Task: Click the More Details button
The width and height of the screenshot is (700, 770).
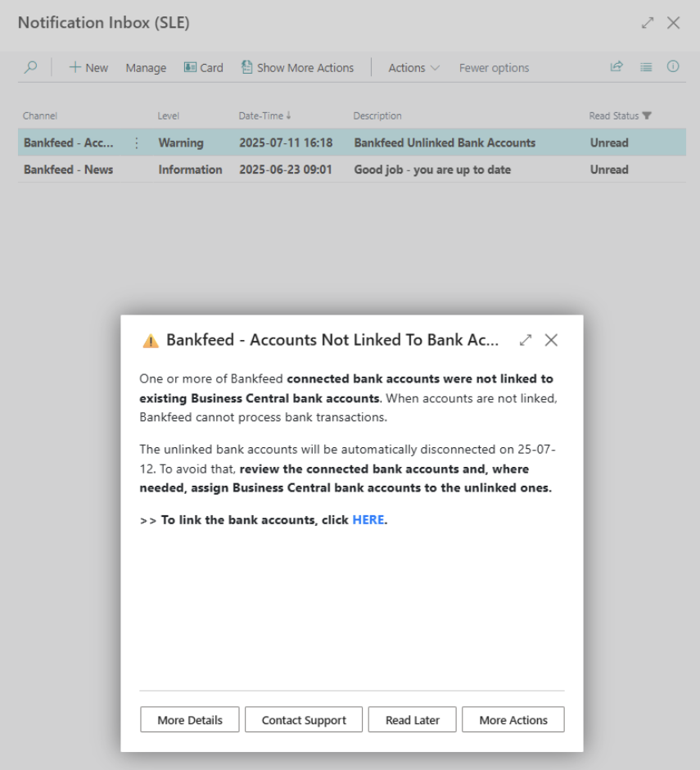Action: pyautogui.click(x=189, y=720)
